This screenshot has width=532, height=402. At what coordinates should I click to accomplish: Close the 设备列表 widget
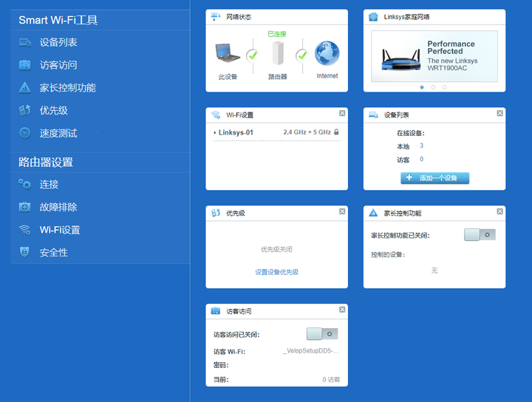(x=499, y=113)
